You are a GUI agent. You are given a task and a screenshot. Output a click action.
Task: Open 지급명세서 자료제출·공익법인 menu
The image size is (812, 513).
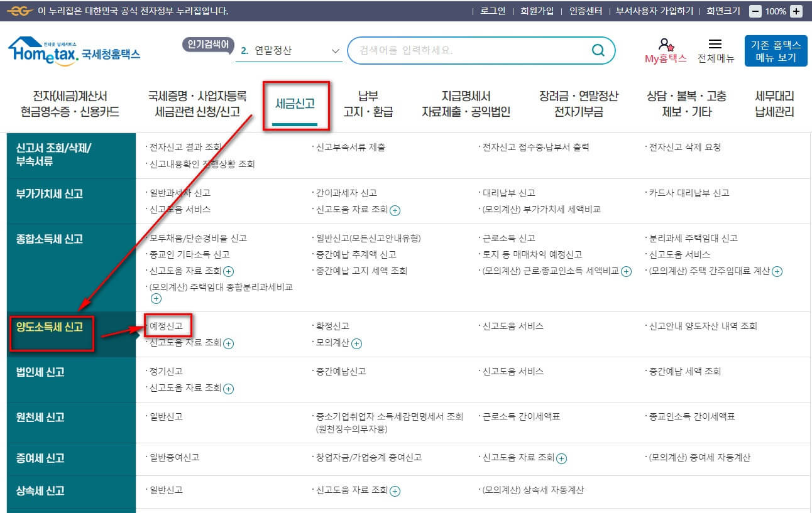click(466, 104)
